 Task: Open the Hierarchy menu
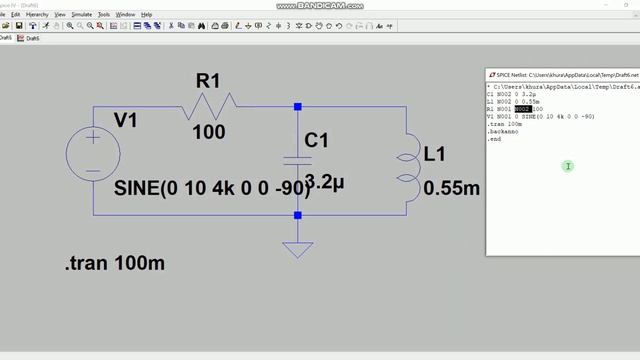click(x=37, y=14)
